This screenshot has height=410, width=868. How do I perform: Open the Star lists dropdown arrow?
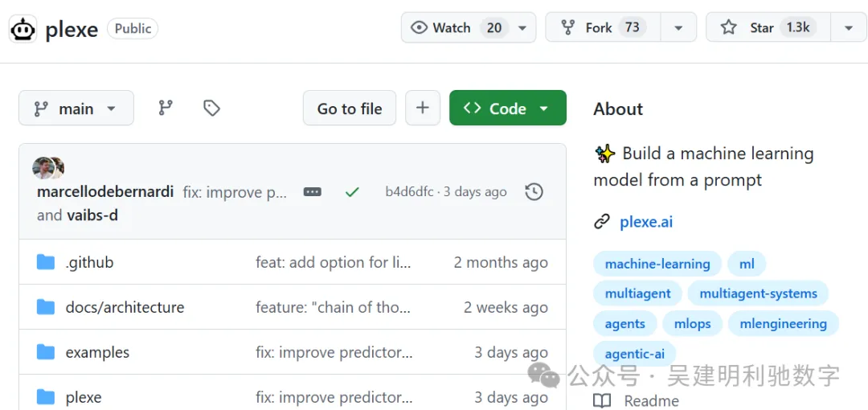pyautogui.click(x=849, y=27)
